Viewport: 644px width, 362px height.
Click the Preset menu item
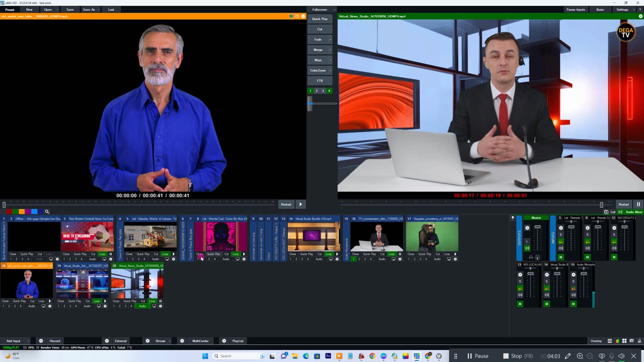tap(10, 10)
